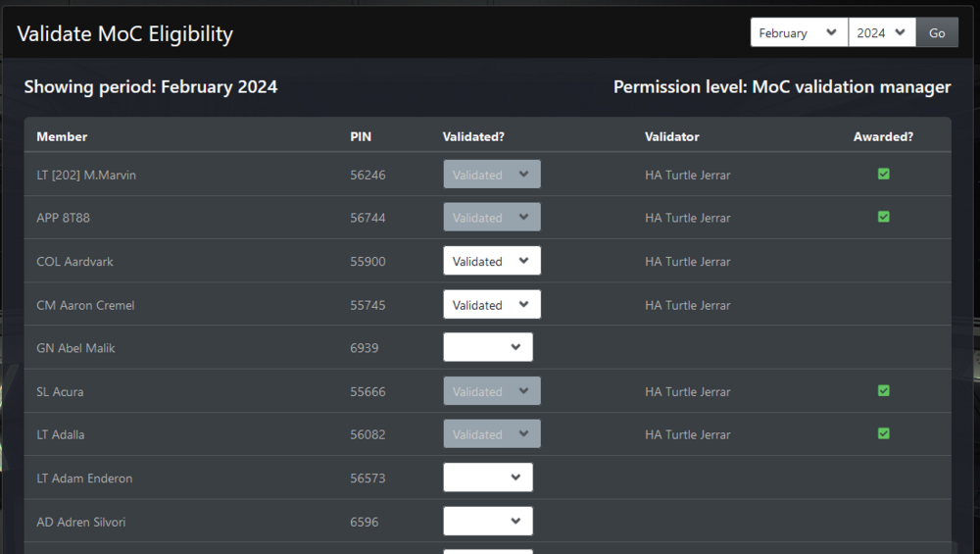Expand validation dropdown for AD Adren Silvori
The height and width of the screenshot is (554, 980).
click(488, 522)
